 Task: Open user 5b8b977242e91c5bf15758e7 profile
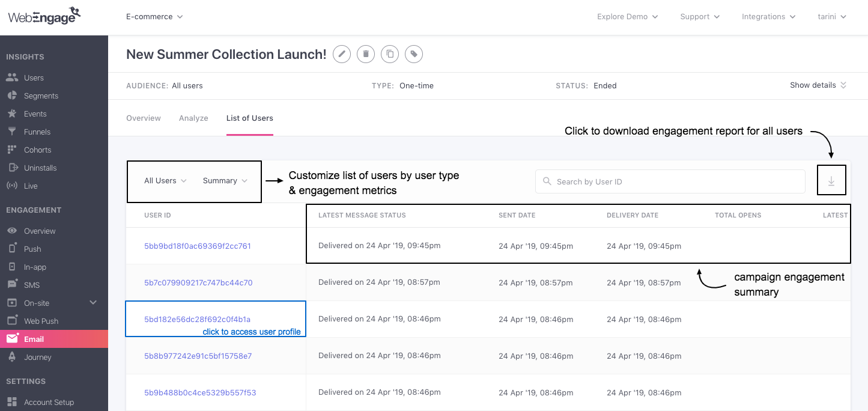[x=198, y=356]
